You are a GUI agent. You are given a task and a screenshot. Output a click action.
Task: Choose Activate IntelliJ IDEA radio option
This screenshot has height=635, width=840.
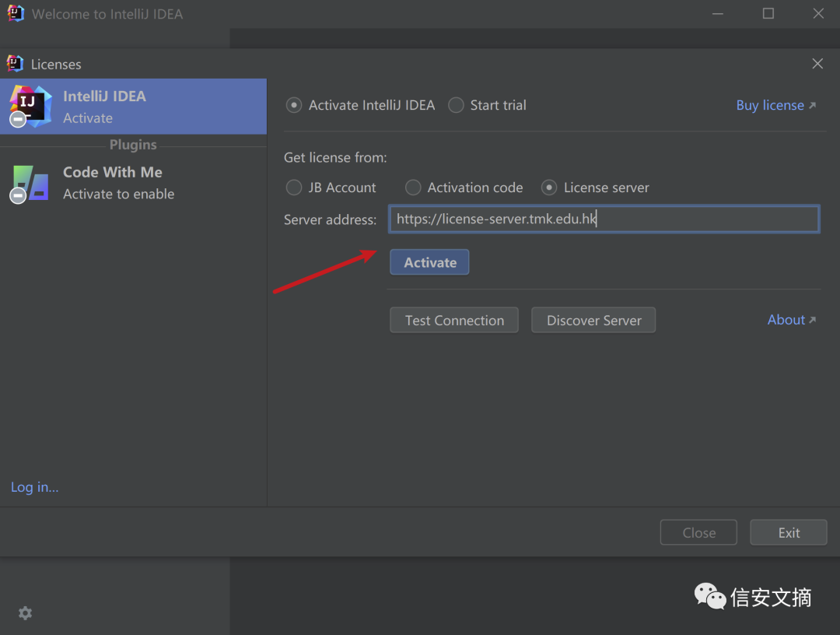click(361, 105)
